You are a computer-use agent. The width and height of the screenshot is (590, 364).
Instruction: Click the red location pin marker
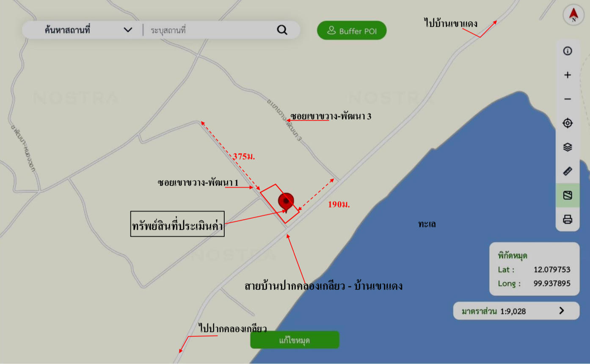tap(286, 201)
